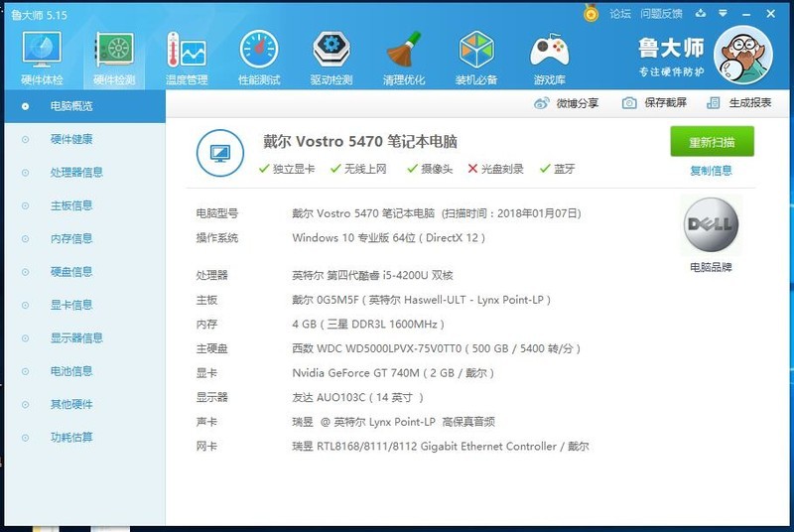Click the 摄像头 feature indicator
The width and height of the screenshot is (794, 532).
(430, 169)
